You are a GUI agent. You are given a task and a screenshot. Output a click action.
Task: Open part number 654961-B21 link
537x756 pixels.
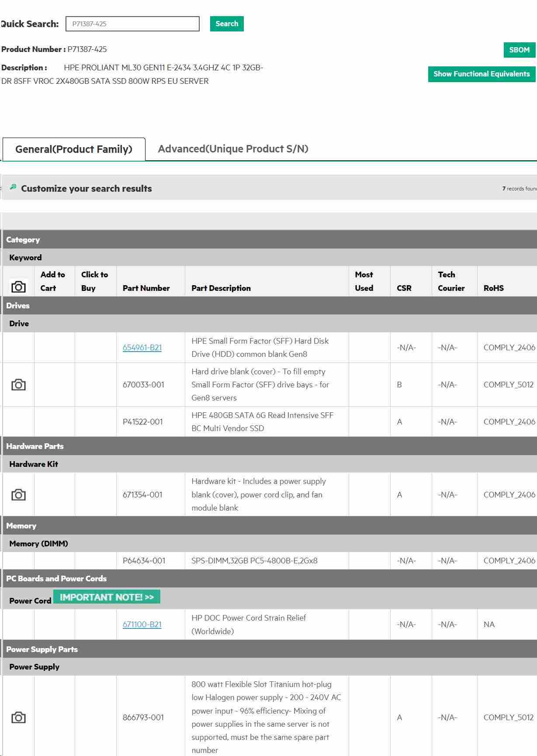point(142,348)
